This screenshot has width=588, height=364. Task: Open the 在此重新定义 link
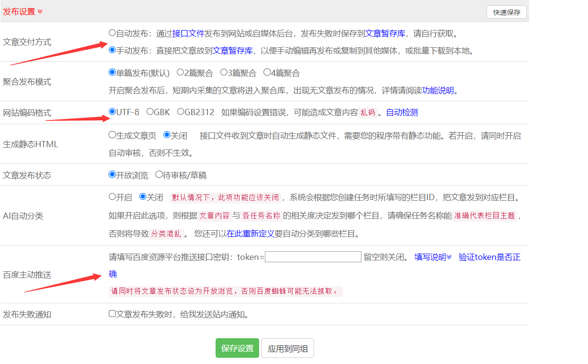[250, 234]
